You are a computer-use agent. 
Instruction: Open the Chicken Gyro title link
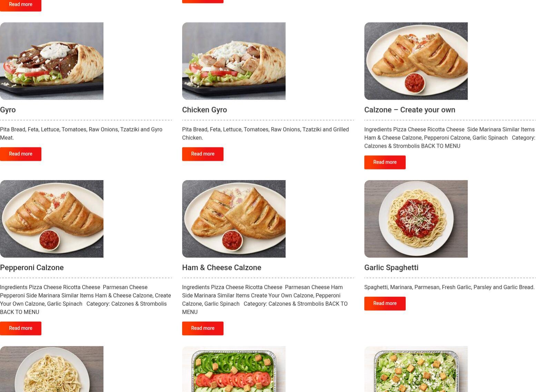pos(205,110)
